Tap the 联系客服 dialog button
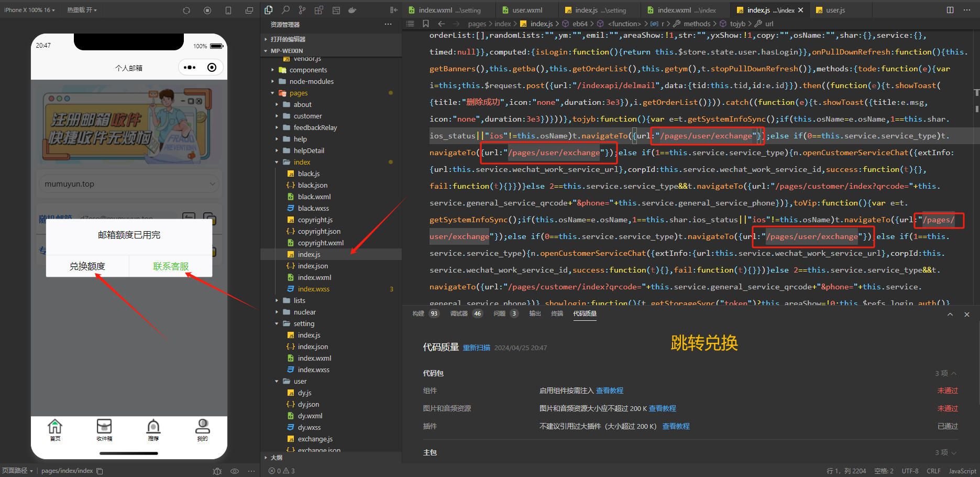 coord(171,266)
